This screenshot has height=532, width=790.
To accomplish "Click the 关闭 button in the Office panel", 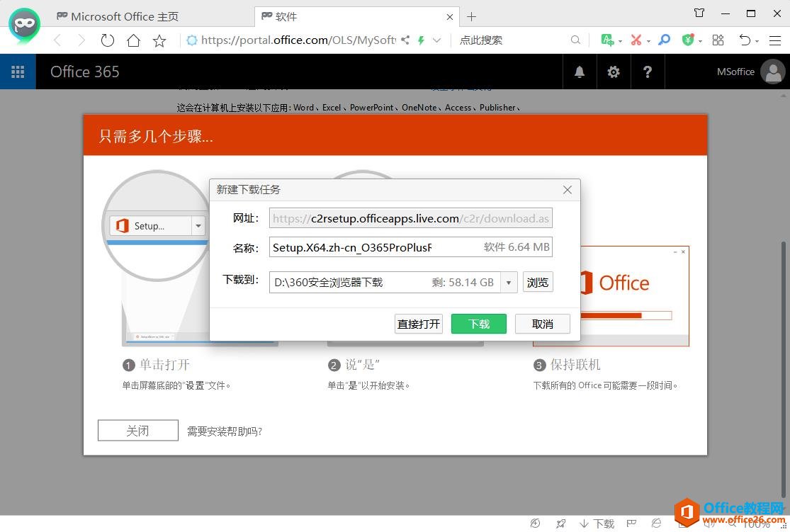I will coord(138,430).
